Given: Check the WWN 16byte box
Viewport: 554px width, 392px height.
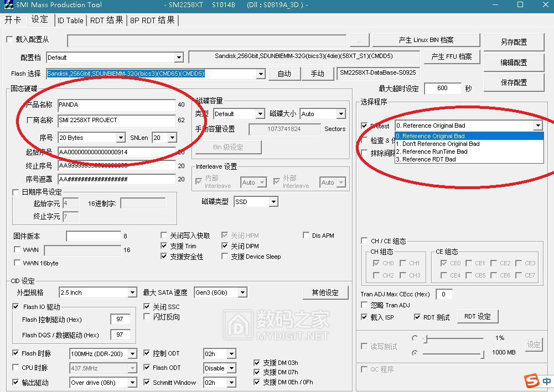Looking at the screenshot, I should [x=17, y=263].
